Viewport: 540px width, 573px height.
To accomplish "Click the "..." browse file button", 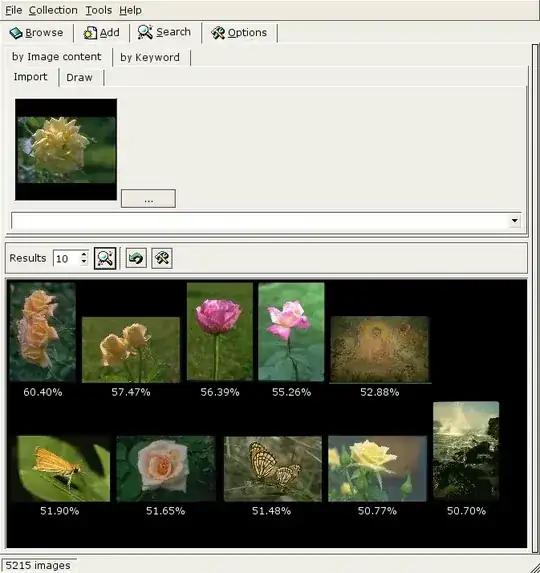I will [x=148, y=198].
